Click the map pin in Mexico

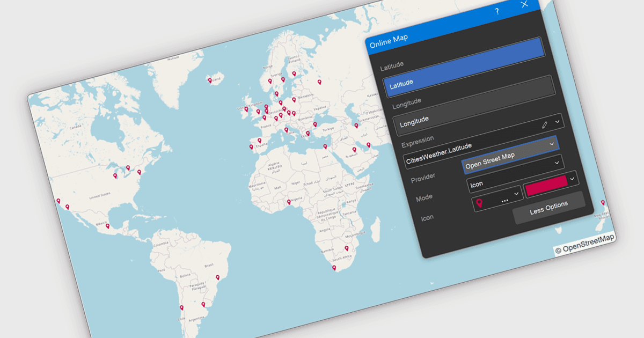pos(107,226)
